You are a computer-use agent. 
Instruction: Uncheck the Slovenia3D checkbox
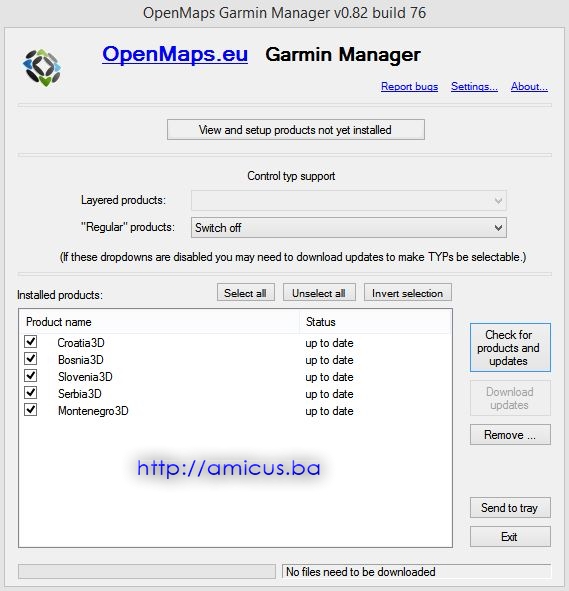coord(31,375)
